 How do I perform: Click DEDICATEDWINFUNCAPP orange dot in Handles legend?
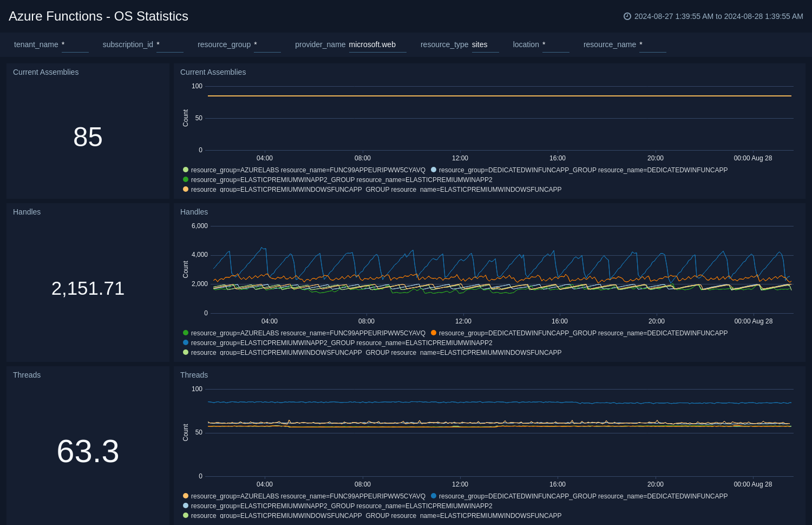click(x=434, y=333)
